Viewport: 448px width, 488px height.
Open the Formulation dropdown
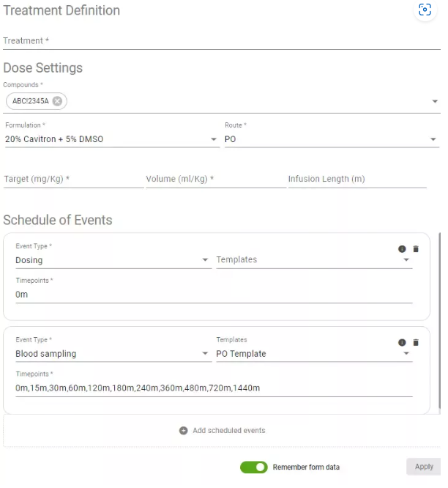(111, 139)
